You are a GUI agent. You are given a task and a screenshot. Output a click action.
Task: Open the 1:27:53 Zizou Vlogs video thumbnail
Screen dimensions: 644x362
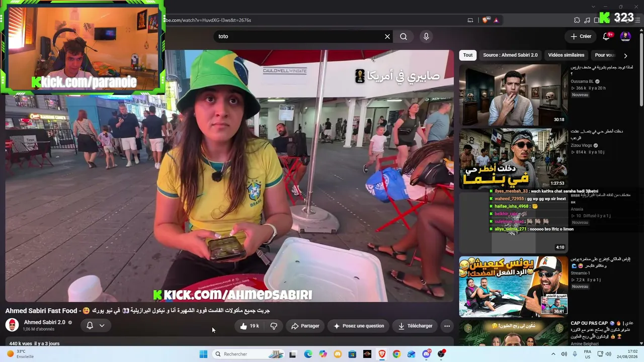coord(513,158)
